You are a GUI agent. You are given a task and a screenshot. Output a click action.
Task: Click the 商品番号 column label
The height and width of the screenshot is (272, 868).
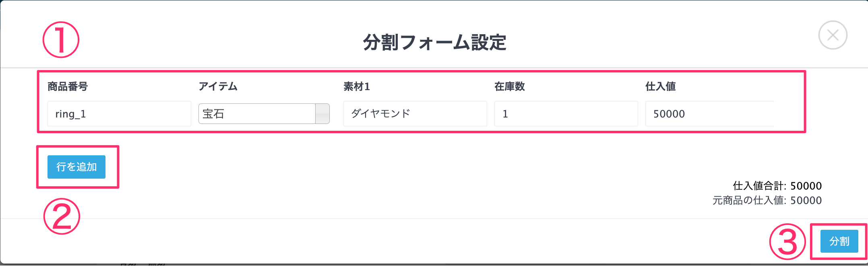tap(68, 87)
